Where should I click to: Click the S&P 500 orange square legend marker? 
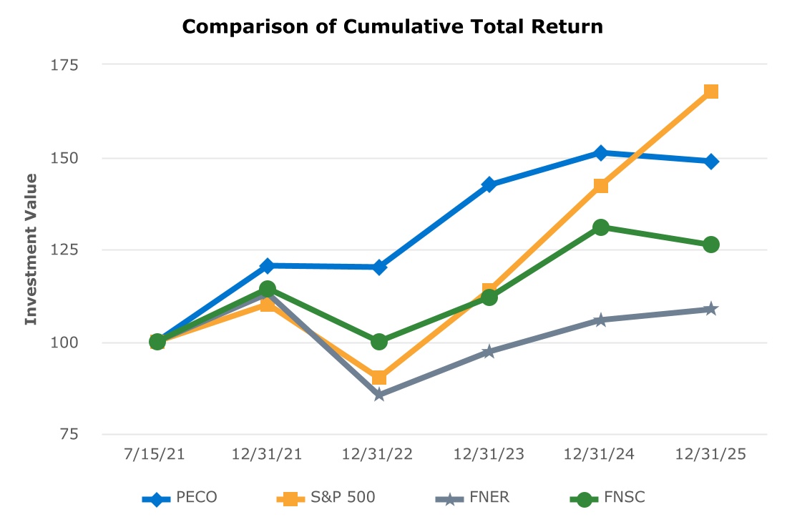point(291,498)
